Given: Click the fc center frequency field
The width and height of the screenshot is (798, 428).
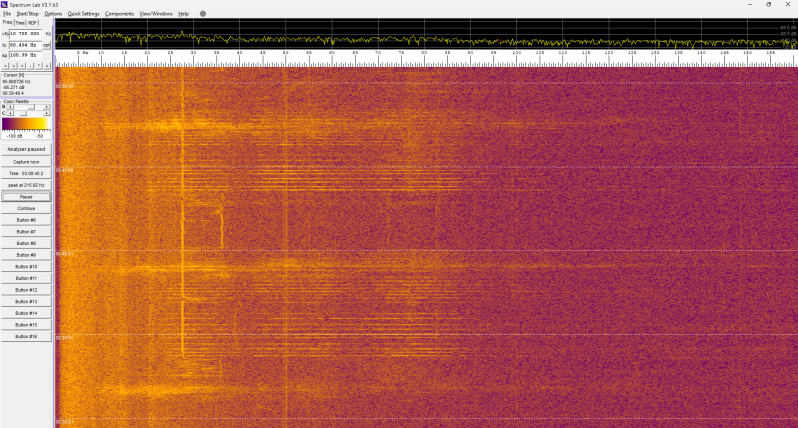Looking at the screenshot, I should (x=25, y=45).
